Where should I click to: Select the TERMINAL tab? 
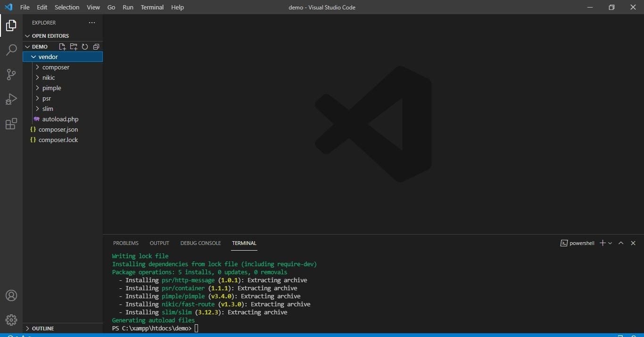(x=244, y=243)
